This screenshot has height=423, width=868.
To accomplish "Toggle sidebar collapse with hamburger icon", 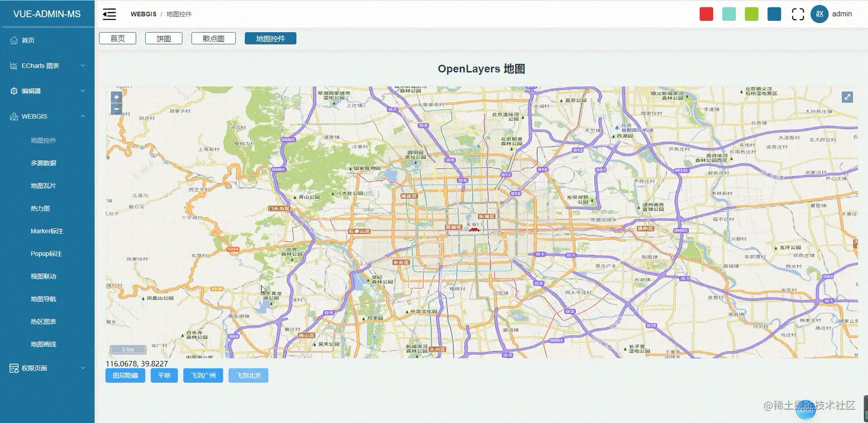I will tap(109, 14).
